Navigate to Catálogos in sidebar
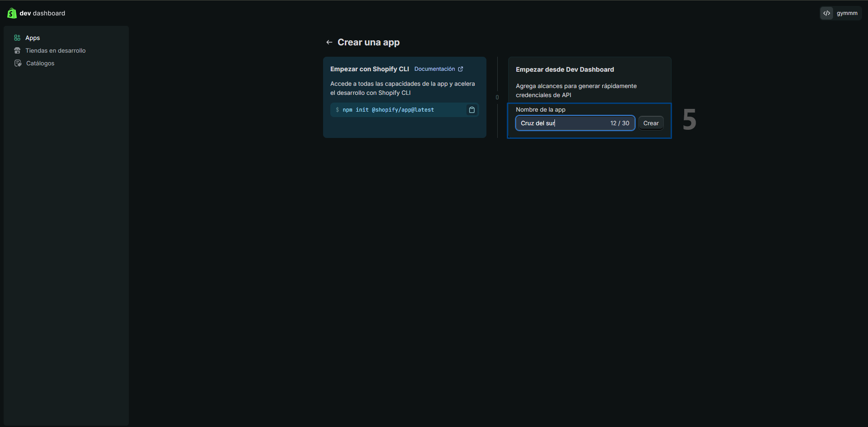 [40, 63]
